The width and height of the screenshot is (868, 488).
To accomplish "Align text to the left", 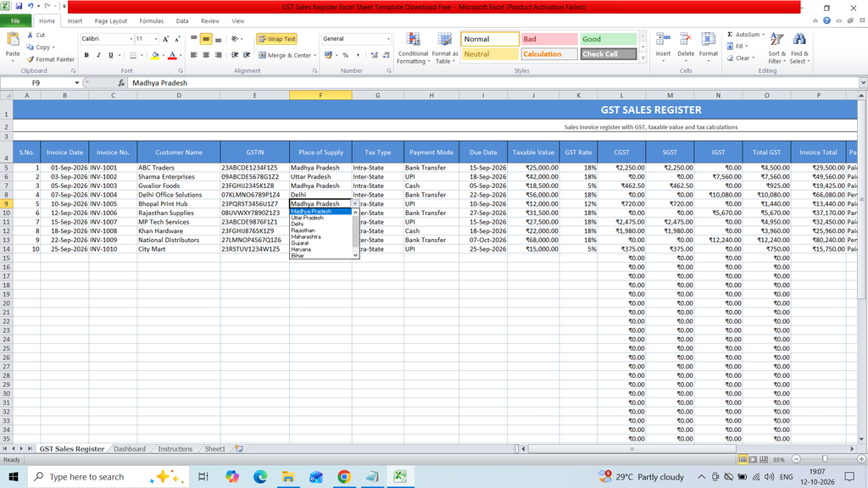I will [x=194, y=55].
